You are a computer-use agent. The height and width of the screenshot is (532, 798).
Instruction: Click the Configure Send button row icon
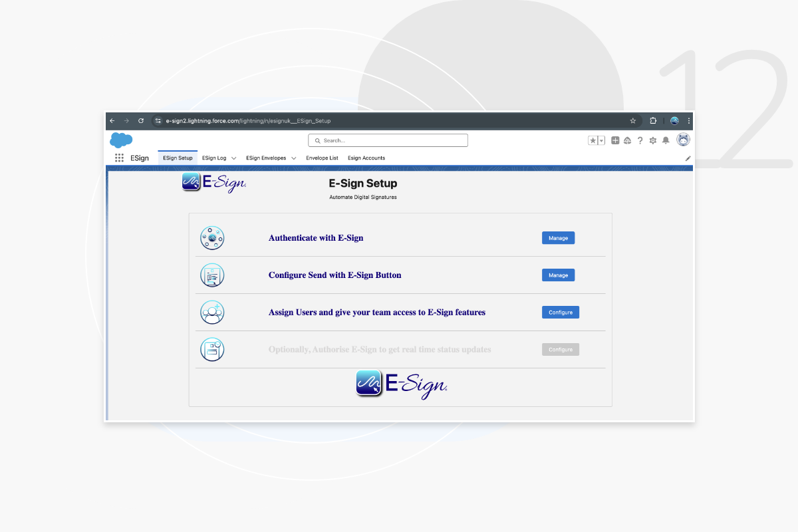pyautogui.click(x=212, y=275)
